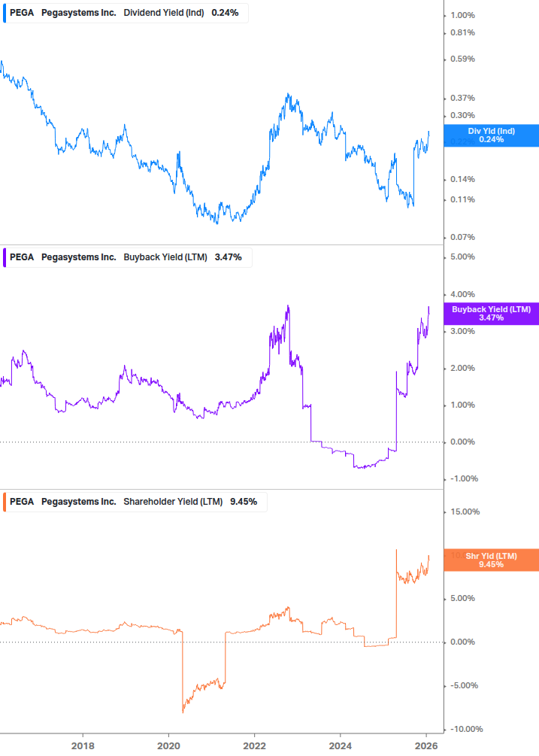Click the -10.00% tick on shareholder yield axis
This screenshot has width=539, height=756.
click(466, 730)
